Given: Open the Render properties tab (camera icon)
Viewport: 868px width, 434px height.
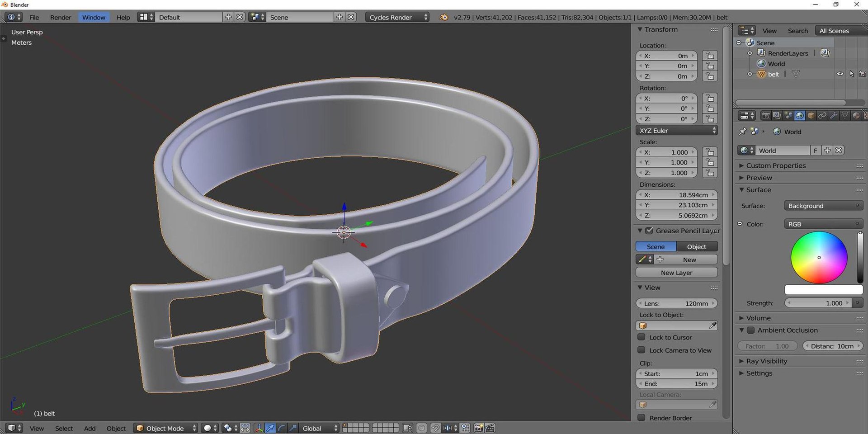Looking at the screenshot, I should tap(766, 116).
